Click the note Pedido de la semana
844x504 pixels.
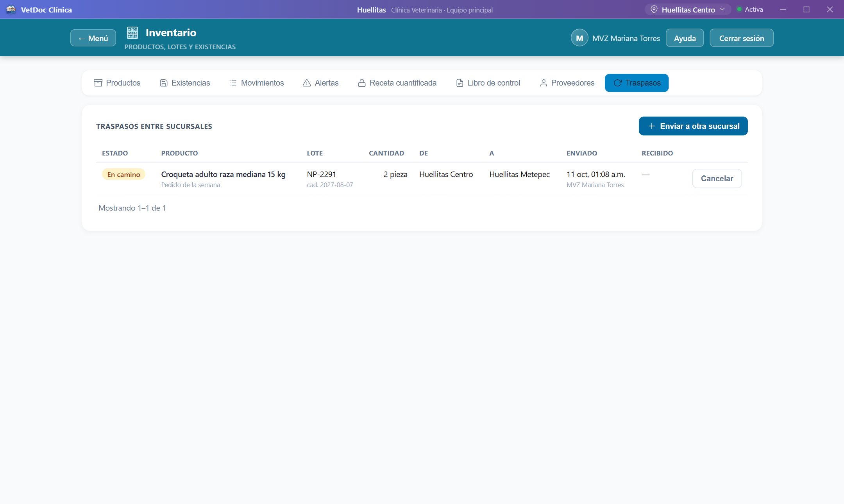pos(190,185)
